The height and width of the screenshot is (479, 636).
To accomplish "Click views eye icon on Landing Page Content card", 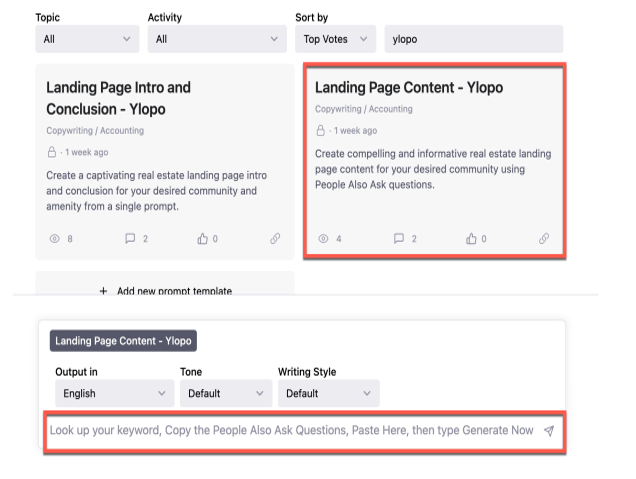I will pos(323,238).
